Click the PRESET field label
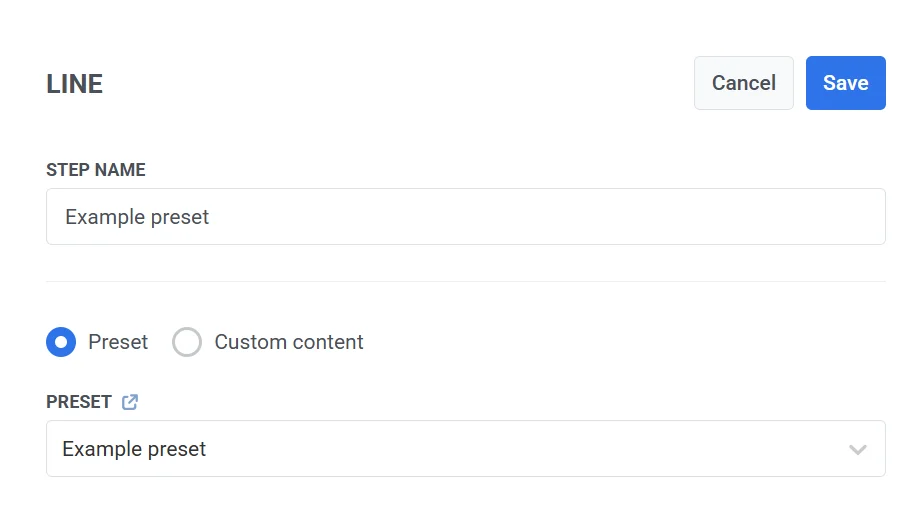Viewport: 918px width, 511px height. click(79, 402)
